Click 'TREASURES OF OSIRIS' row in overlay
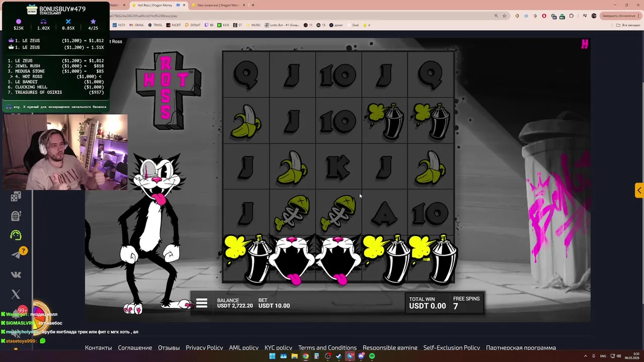Image resolution: width=644 pixels, height=362 pixels. 56,92
